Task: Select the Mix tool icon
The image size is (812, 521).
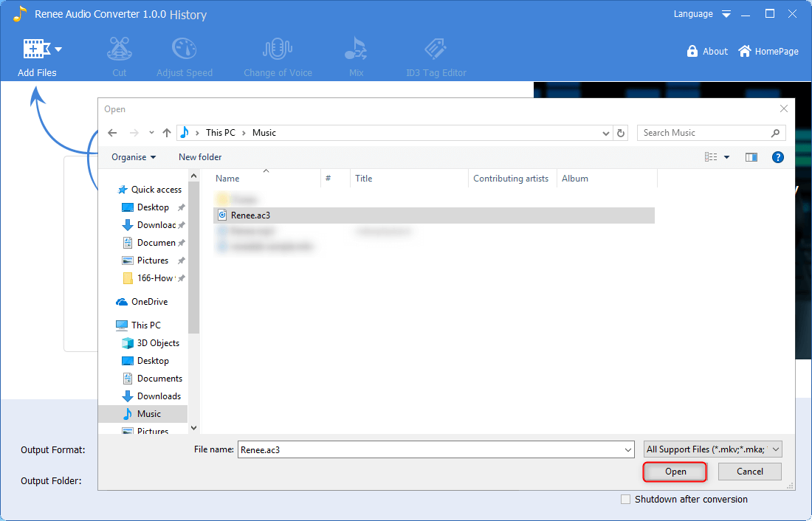Action: [x=357, y=49]
